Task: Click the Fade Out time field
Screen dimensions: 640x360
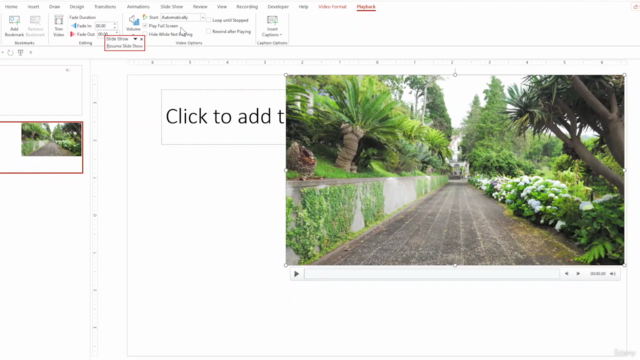Action: pos(105,34)
